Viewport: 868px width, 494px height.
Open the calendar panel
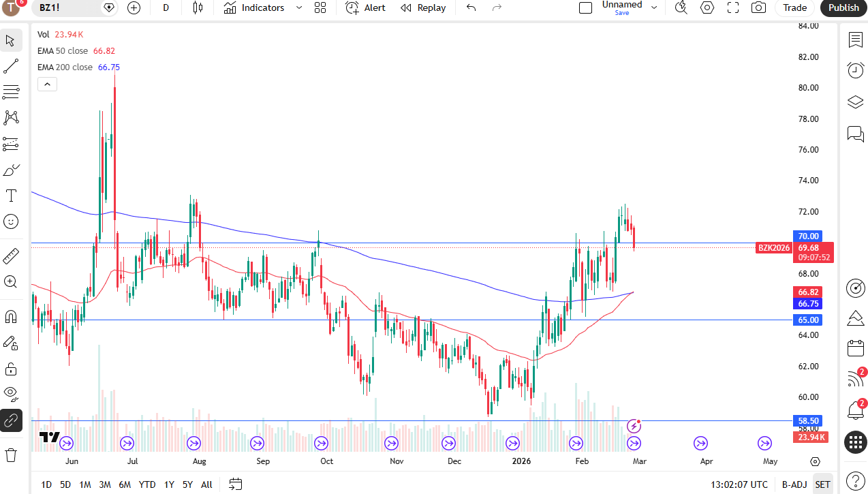pyautogui.click(x=855, y=348)
